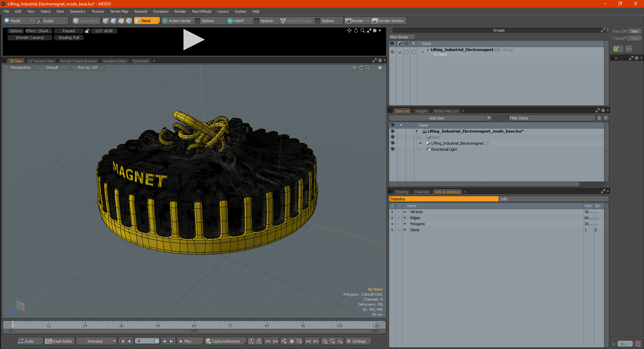The height and width of the screenshot is (349, 644).
Task: Open the Render Window
Action: click(x=388, y=21)
